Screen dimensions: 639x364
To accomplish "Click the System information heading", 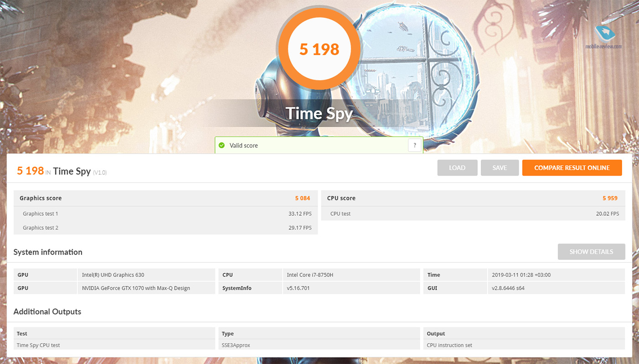I will click(48, 252).
